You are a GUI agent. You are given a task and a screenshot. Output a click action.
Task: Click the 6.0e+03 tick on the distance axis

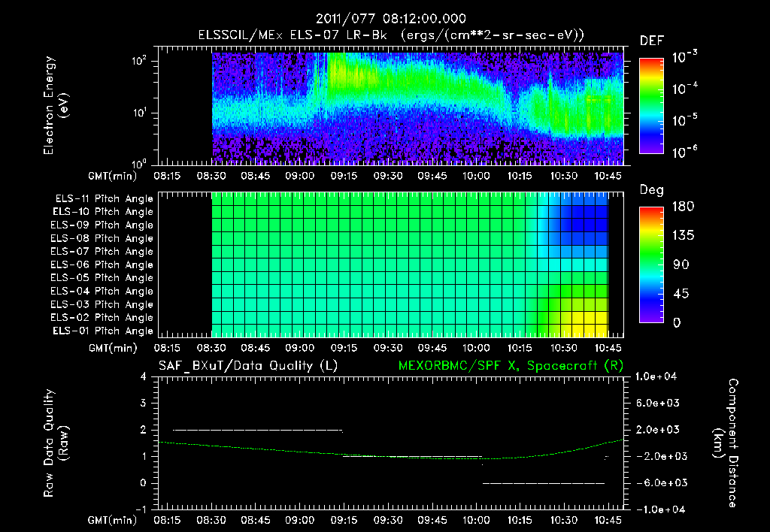tap(658, 403)
